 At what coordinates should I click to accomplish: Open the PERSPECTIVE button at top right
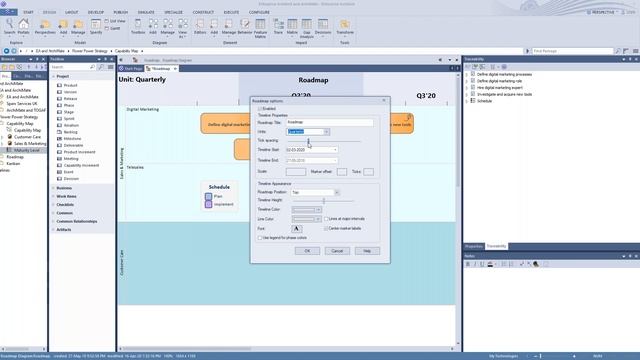(x=601, y=12)
